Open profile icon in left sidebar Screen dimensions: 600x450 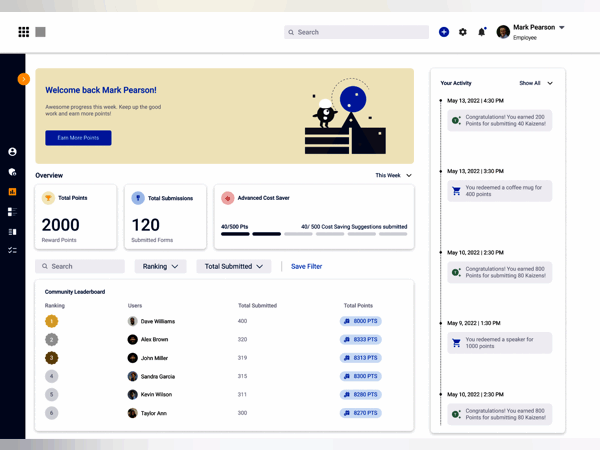click(13, 152)
